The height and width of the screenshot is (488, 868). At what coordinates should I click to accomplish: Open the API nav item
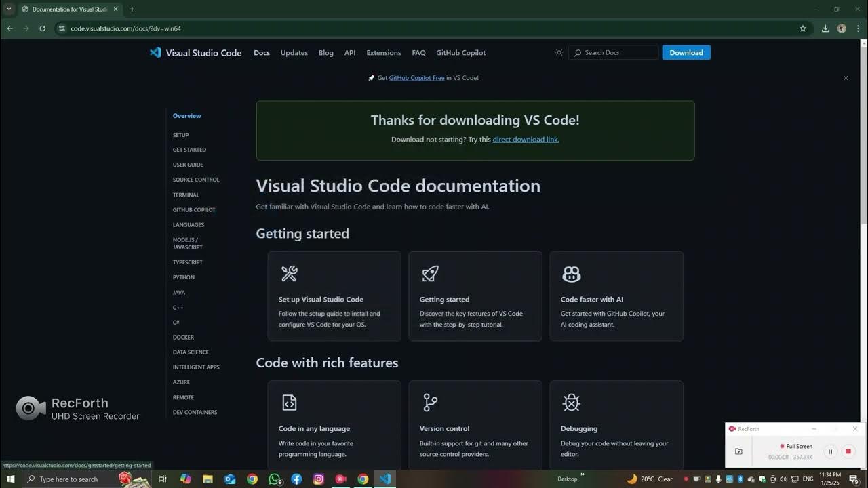350,53
